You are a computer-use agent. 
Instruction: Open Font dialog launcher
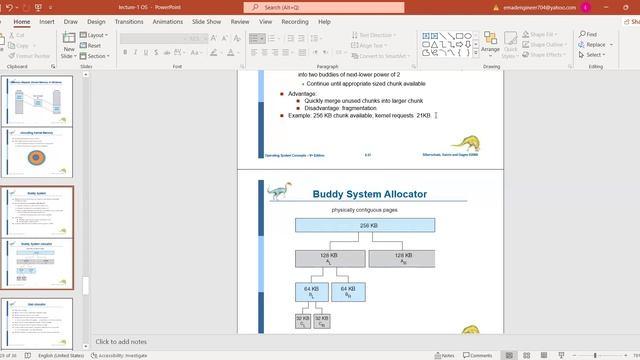tap(242, 66)
